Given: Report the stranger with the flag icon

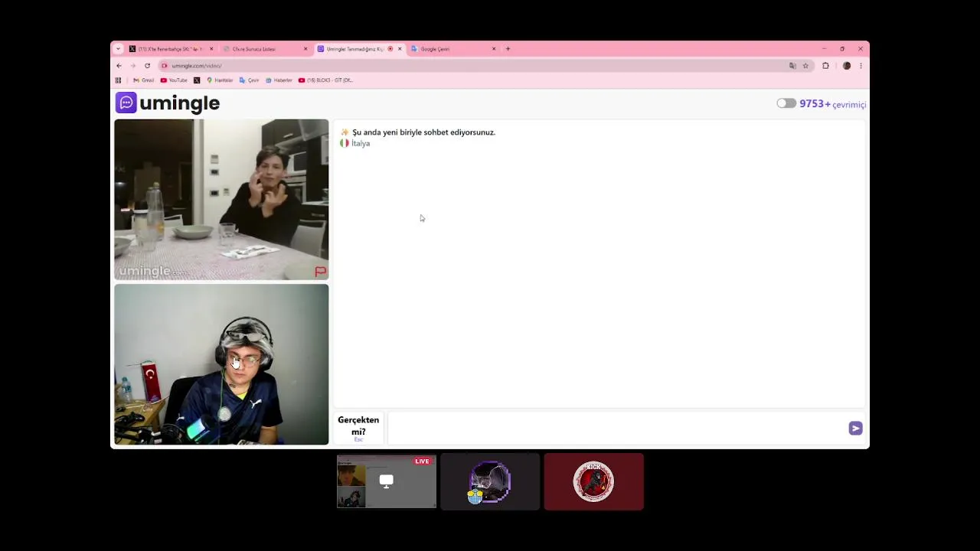Looking at the screenshot, I should coord(320,271).
